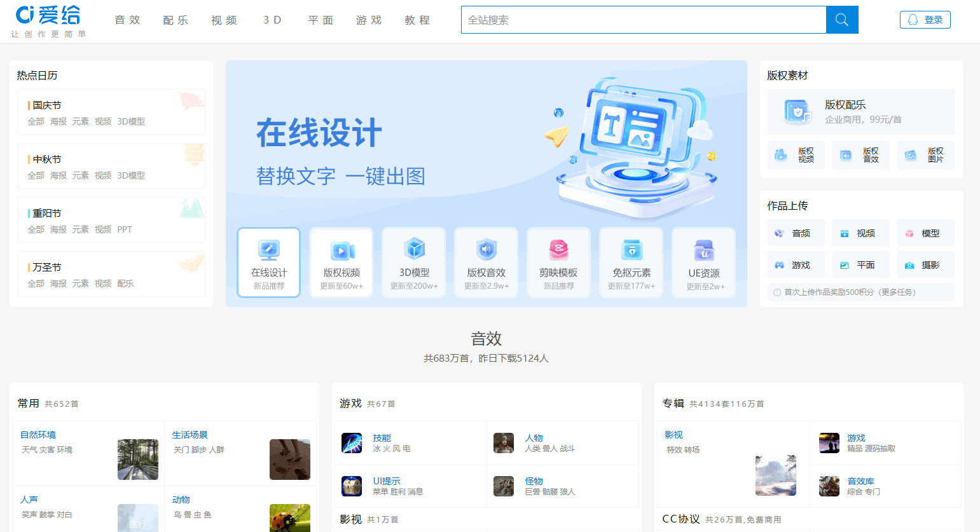Open the 国庆节 calendar topic
This screenshot has height=532, width=980.
[x=47, y=106]
